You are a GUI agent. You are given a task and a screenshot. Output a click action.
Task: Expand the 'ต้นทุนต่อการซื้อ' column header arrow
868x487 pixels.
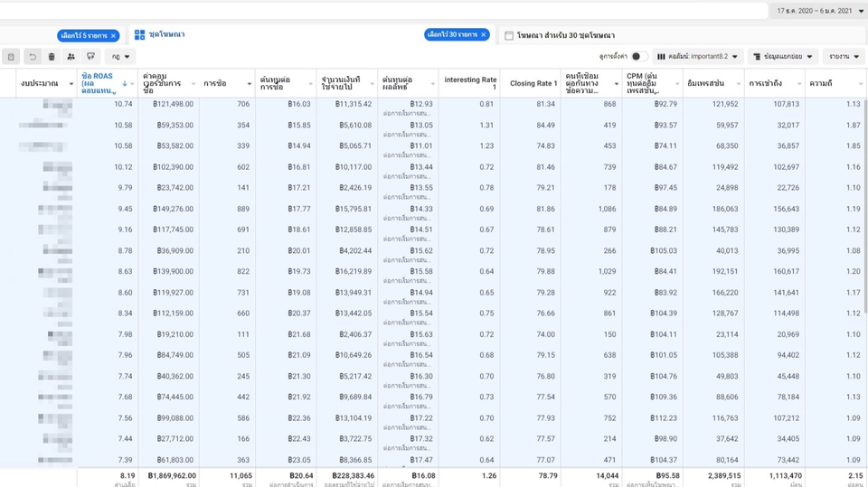[x=310, y=83]
